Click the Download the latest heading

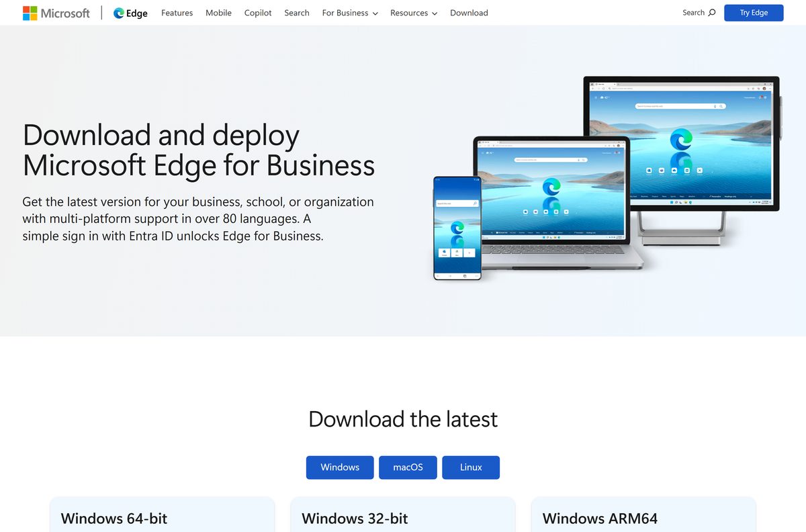403,419
